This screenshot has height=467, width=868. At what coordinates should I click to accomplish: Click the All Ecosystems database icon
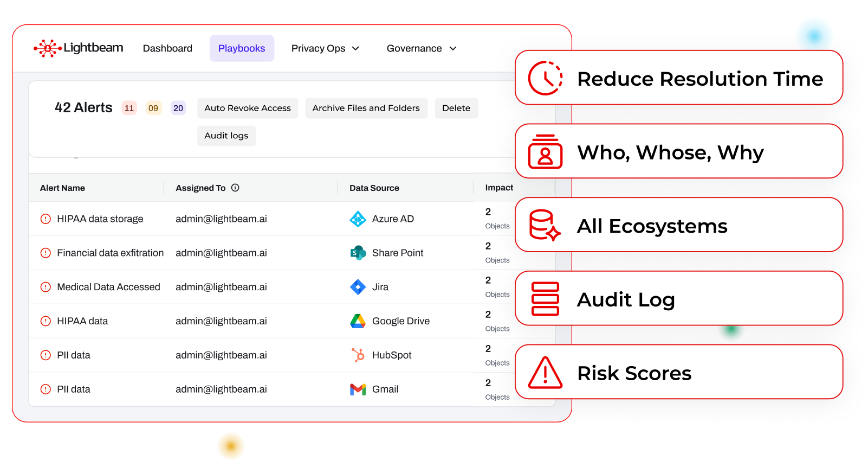pyautogui.click(x=545, y=225)
